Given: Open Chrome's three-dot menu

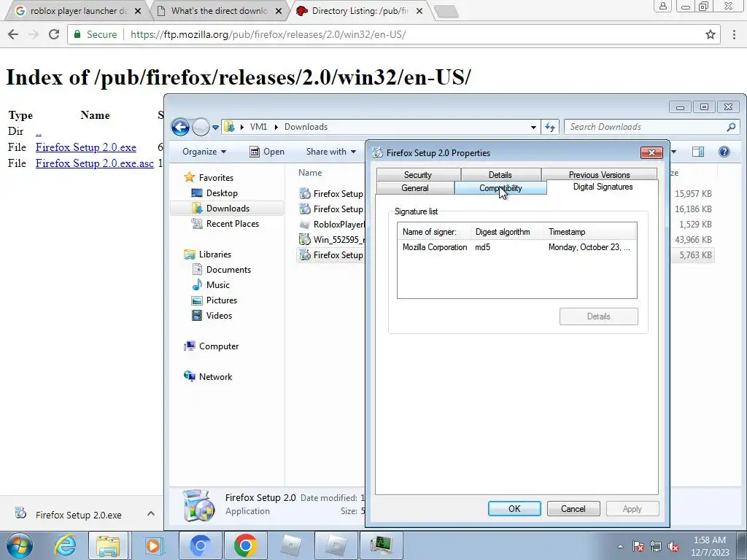Looking at the screenshot, I should pos(734,34).
